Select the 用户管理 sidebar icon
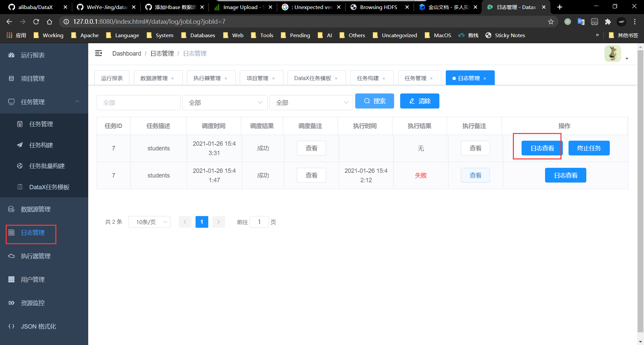This screenshot has height=345, width=644. (11, 279)
